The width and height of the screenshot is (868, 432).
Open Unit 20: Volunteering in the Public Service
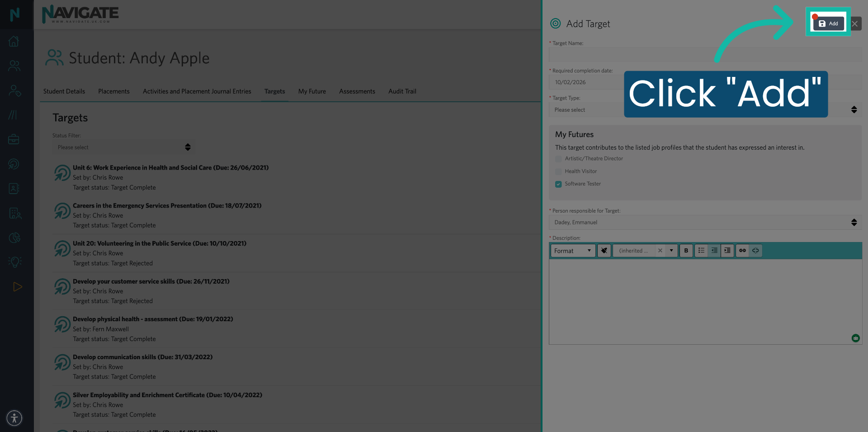(x=160, y=243)
